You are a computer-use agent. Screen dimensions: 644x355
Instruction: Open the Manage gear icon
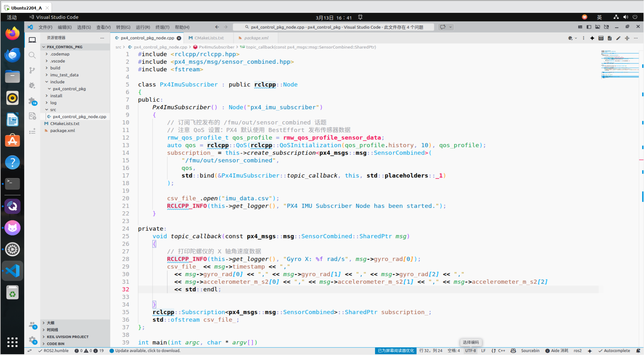pyautogui.click(x=32, y=340)
